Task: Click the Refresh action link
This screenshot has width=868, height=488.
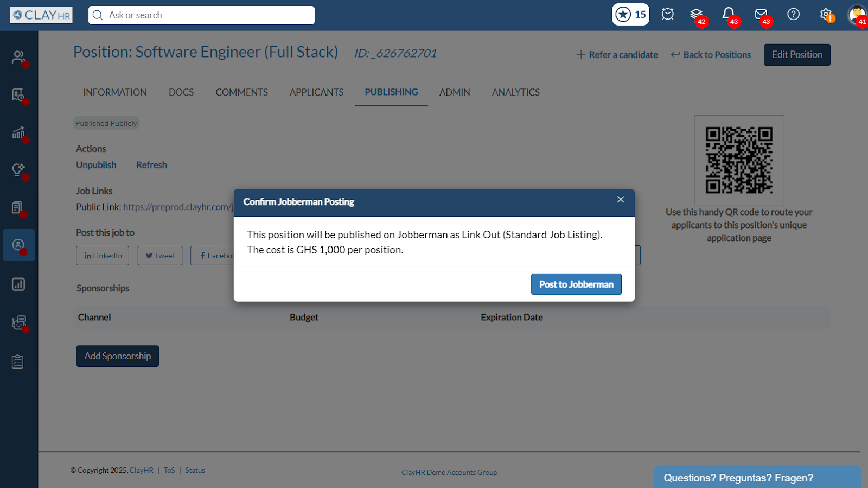Action: (x=151, y=165)
